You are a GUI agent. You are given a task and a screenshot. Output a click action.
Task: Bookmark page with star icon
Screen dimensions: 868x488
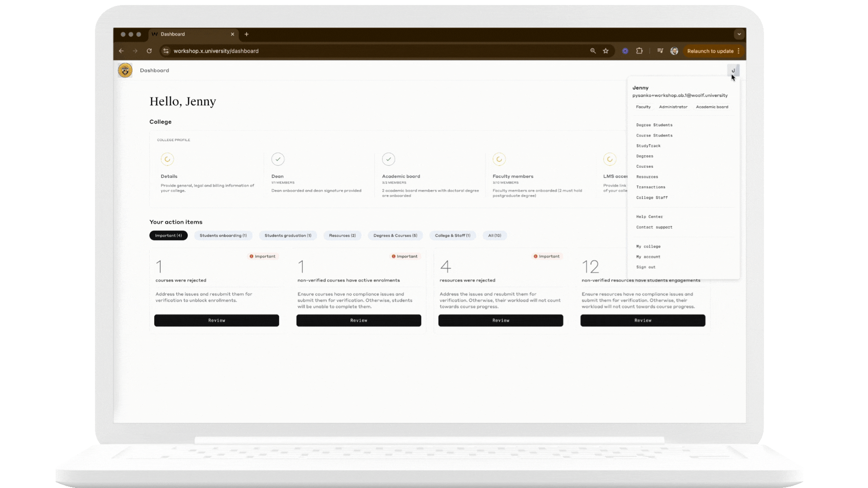(x=606, y=51)
